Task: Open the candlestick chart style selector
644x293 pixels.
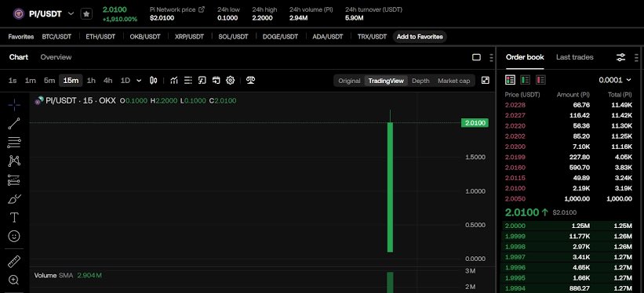Action: pyautogui.click(x=154, y=81)
